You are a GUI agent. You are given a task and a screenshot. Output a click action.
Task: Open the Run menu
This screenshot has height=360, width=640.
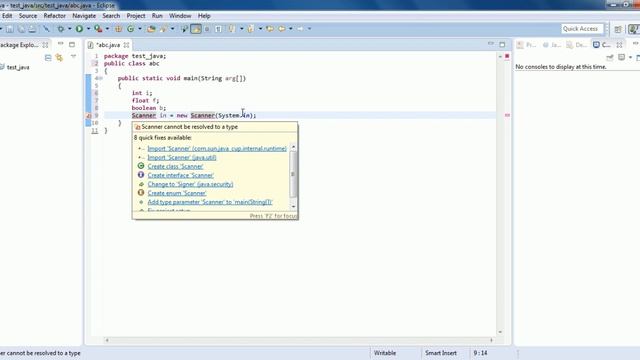[x=157, y=16]
